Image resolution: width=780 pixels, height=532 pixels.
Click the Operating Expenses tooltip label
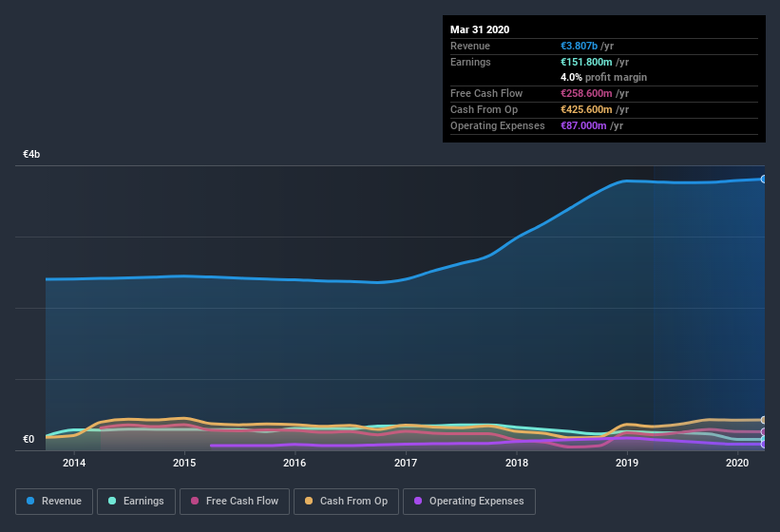(x=498, y=125)
